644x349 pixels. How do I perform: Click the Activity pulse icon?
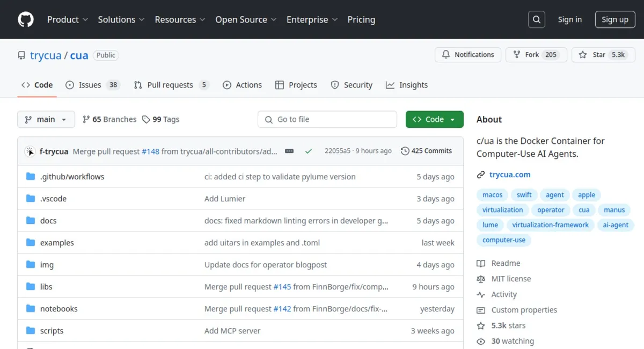click(x=481, y=294)
